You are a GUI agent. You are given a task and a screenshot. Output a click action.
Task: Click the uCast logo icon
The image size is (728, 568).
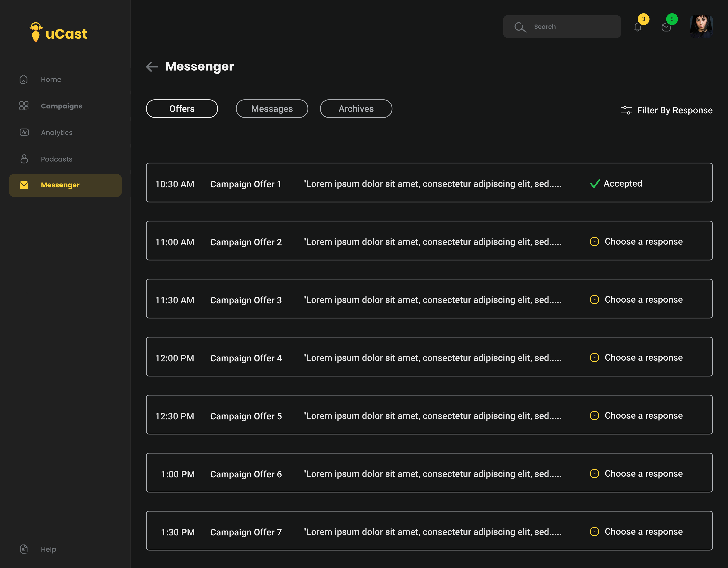pyautogui.click(x=36, y=32)
